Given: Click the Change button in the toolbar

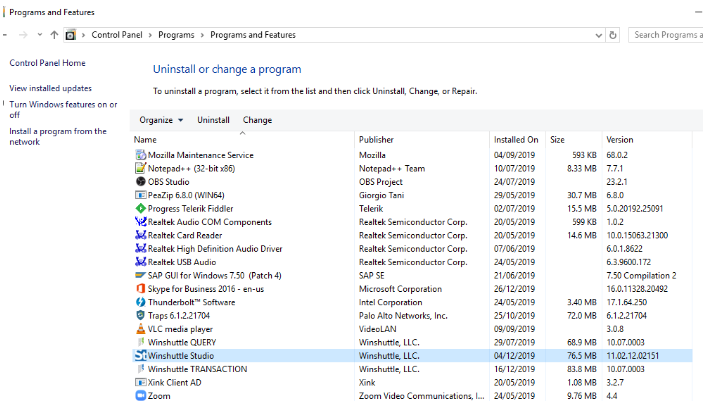Looking at the screenshot, I should click(x=257, y=120).
